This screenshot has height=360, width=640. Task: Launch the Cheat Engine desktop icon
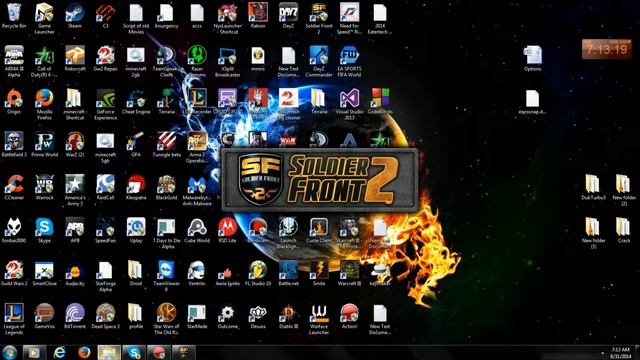point(136,102)
